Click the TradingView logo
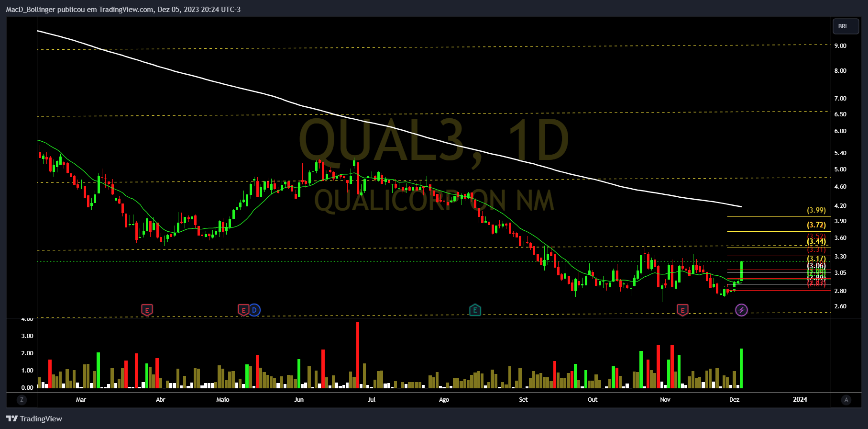This screenshot has width=868, height=429. (34, 419)
